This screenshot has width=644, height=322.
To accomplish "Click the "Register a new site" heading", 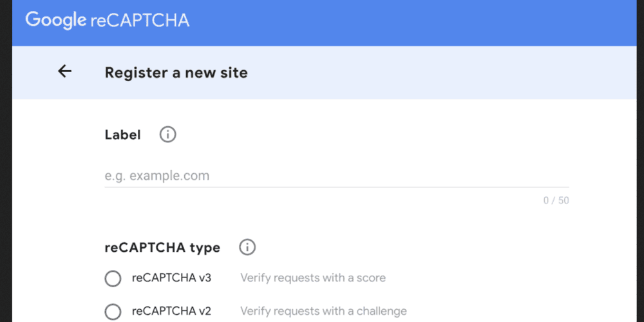I will pos(176,72).
